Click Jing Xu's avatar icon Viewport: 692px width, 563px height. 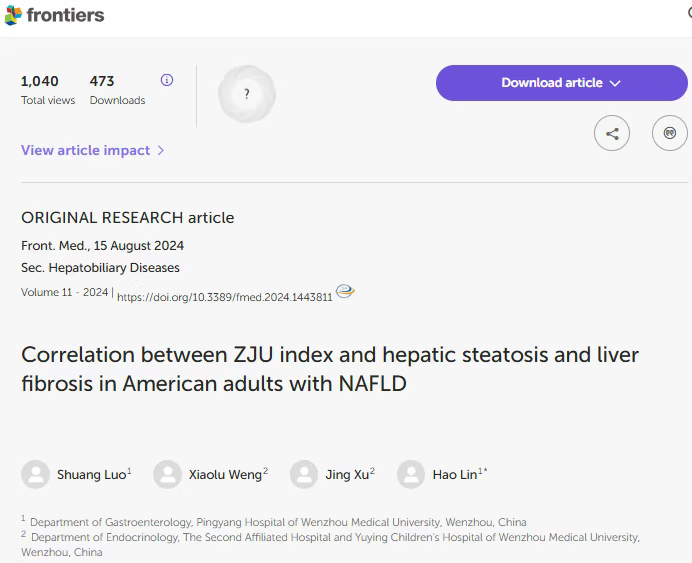(304, 474)
